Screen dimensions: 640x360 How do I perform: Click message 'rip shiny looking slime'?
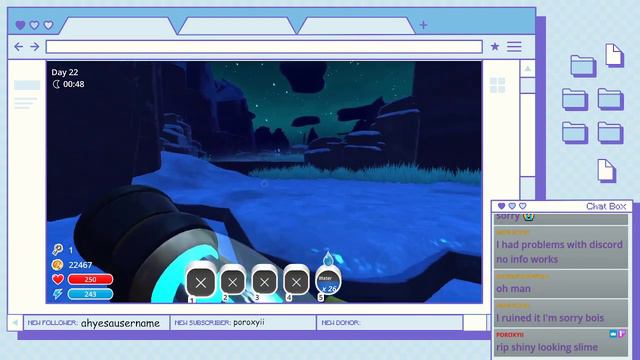pyautogui.click(x=547, y=347)
